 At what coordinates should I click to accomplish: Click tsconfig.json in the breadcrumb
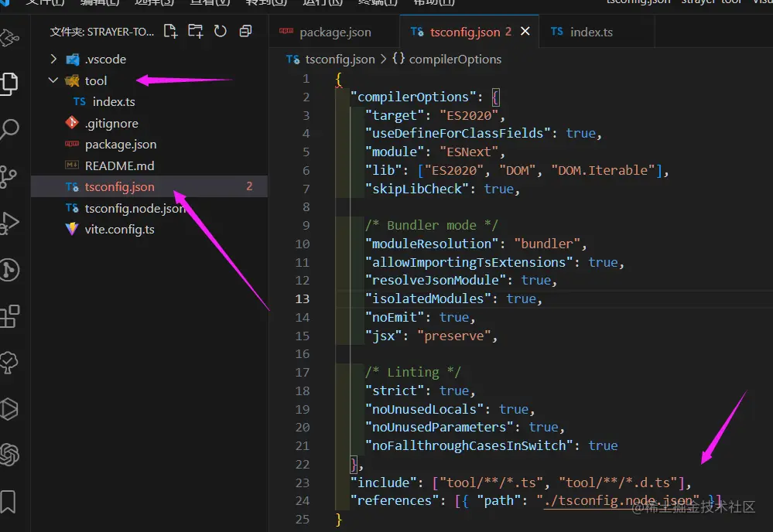(x=340, y=59)
